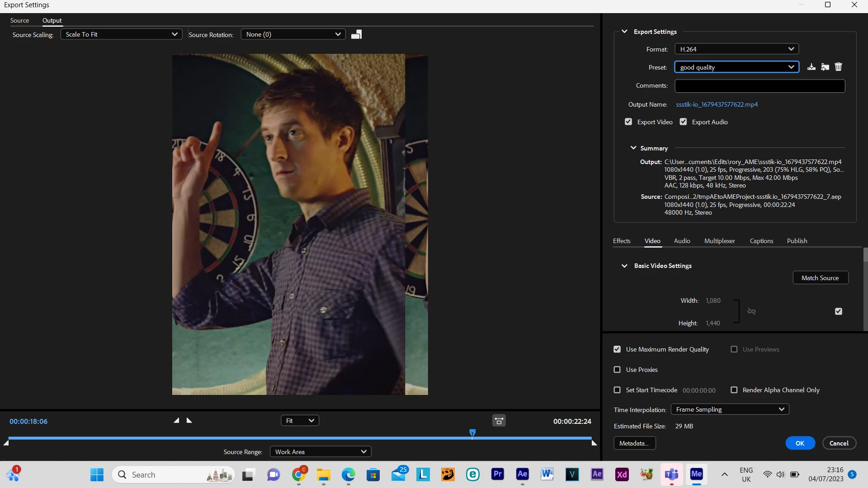Click the unlinked width-height constraint icon
This screenshot has height=488, width=868.
click(751, 311)
